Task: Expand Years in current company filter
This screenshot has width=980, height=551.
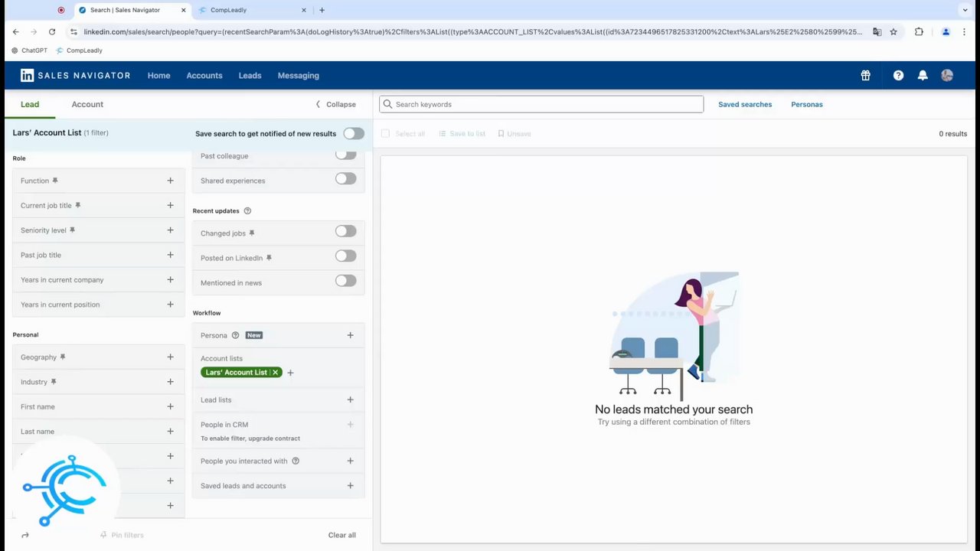Action: pos(170,280)
